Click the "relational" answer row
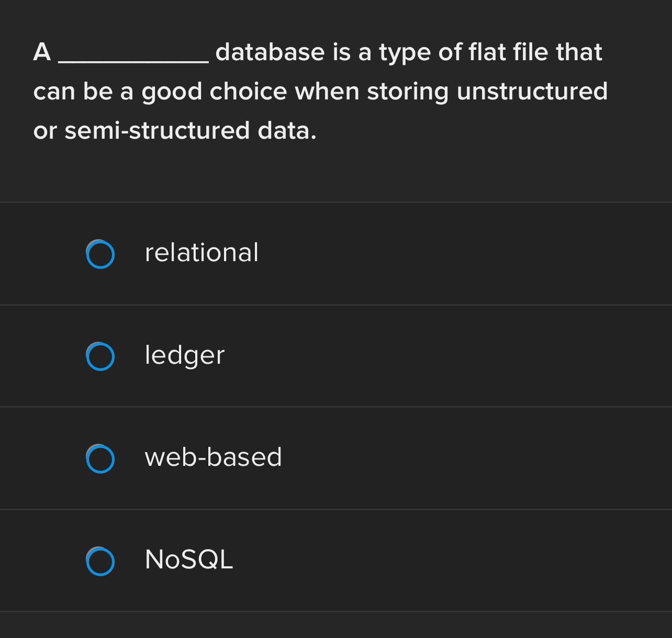 [336, 254]
